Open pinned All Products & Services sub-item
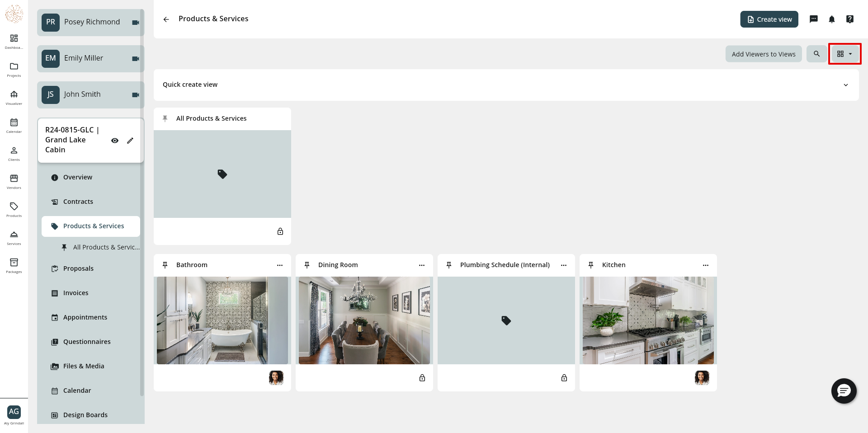Screen dimensions: 868x433 tap(100, 247)
